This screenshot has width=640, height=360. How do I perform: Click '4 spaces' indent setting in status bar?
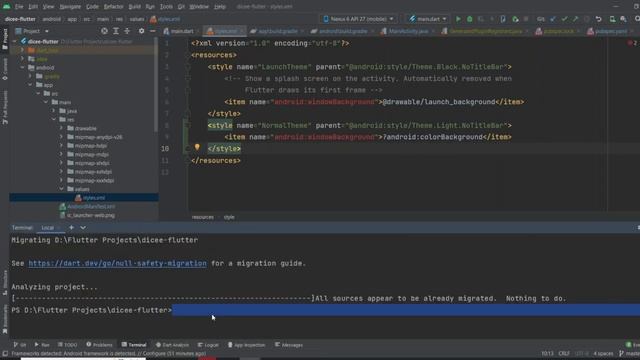point(603,353)
